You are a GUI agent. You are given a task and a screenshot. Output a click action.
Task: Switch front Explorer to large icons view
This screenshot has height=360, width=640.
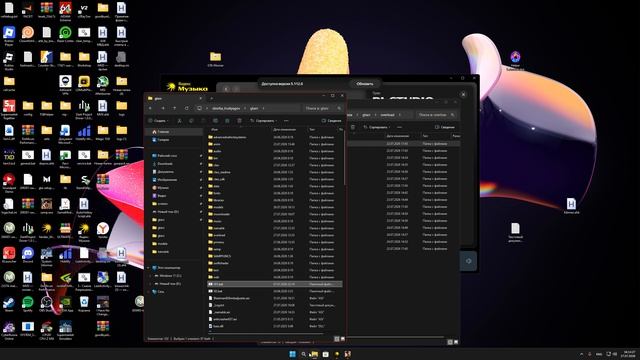[x=342, y=339]
